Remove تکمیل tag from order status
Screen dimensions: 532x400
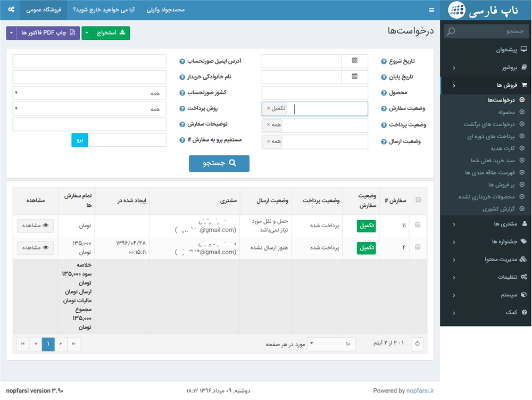[x=268, y=109]
